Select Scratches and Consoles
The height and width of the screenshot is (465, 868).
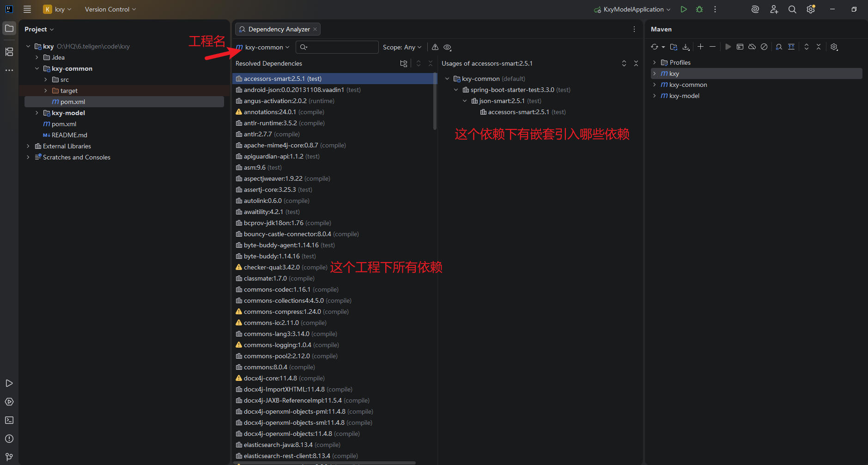point(77,157)
